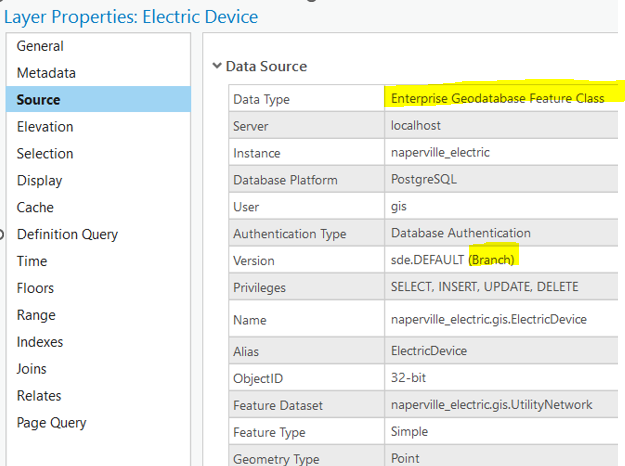Select the Source tab
Viewport: 625px width, 466px height.
pos(38,100)
